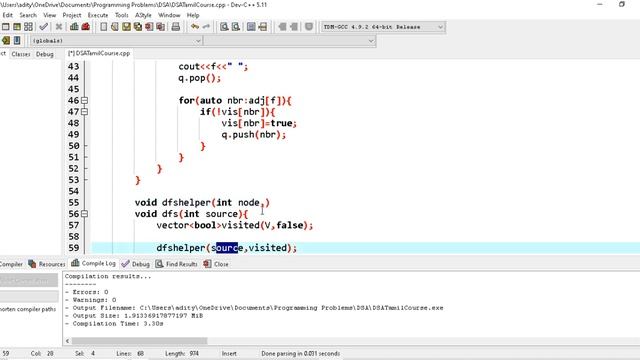Click the Open file toolbar icon
Image resolution: width=640 pixels, height=360 pixels.
point(115,27)
